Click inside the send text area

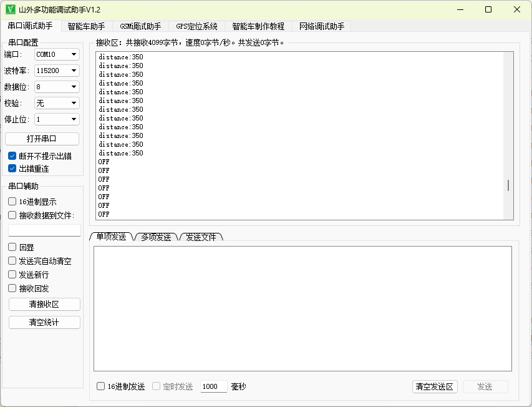pyautogui.click(x=302, y=308)
